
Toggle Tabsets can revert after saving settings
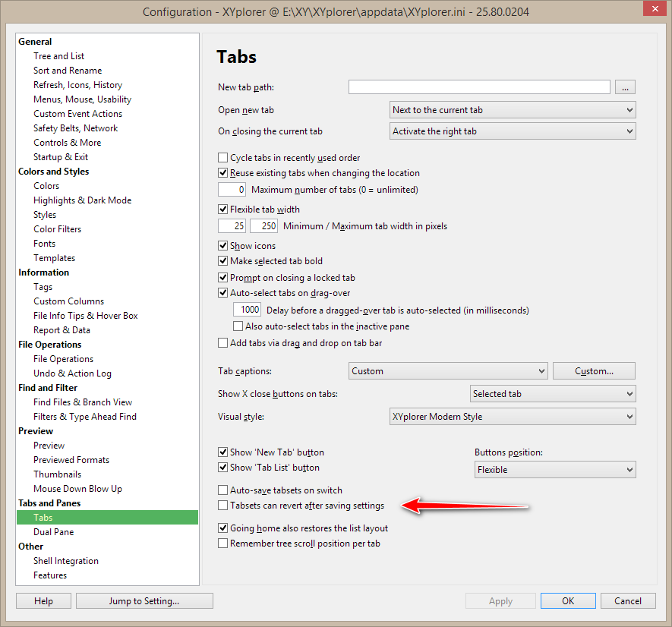223,506
